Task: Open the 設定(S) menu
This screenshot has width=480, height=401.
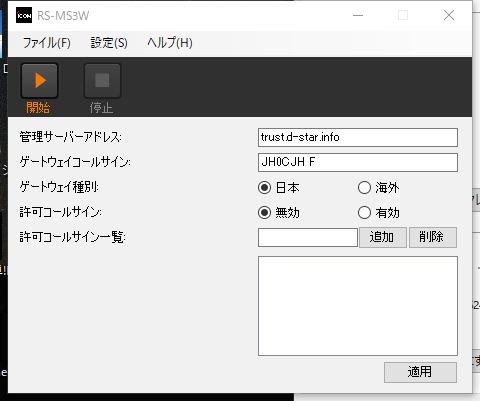Action: (109, 43)
